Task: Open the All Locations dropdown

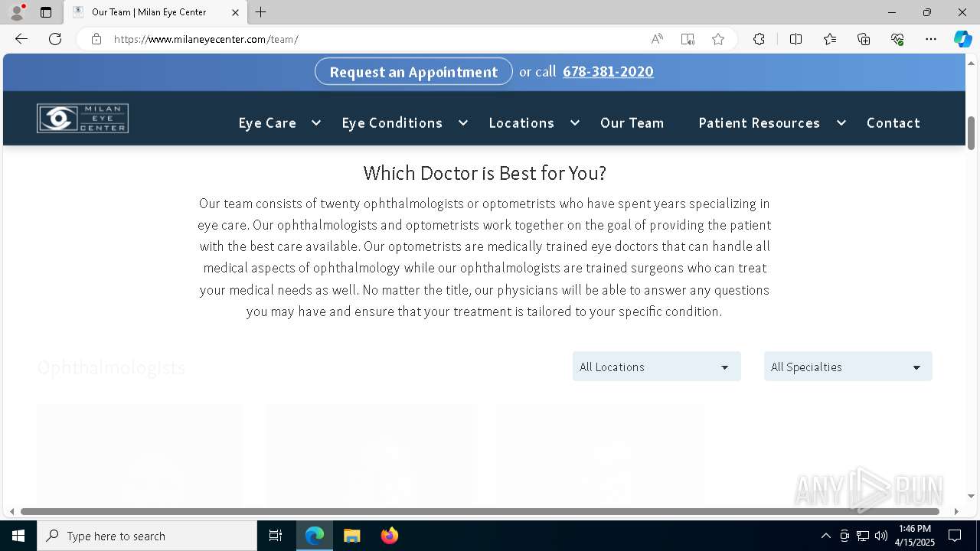Action: [x=657, y=367]
